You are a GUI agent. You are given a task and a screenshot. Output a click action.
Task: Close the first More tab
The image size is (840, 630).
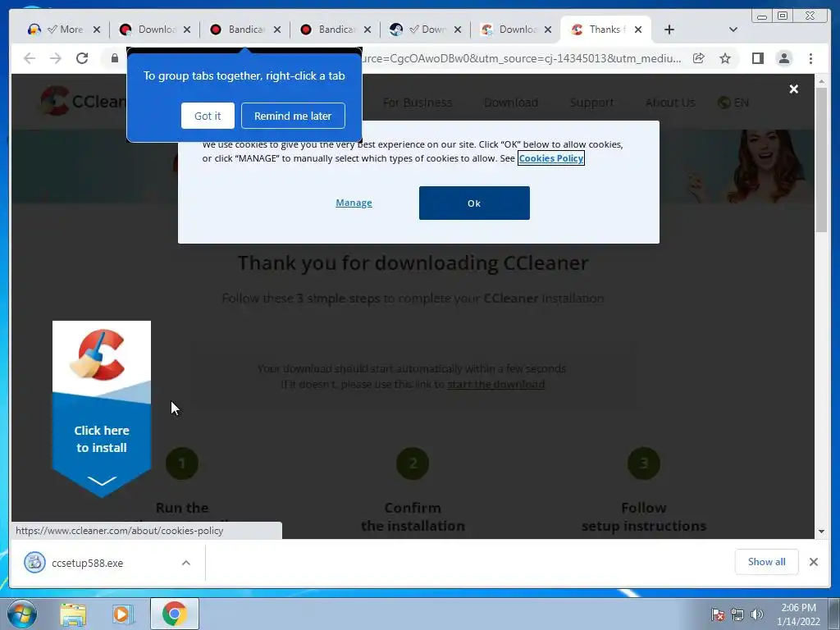click(x=97, y=30)
